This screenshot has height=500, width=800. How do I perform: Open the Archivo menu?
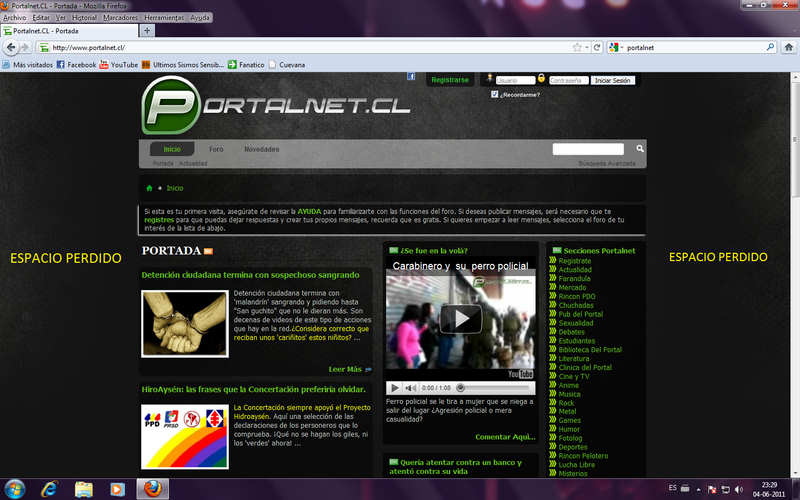(x=14, y=17)
